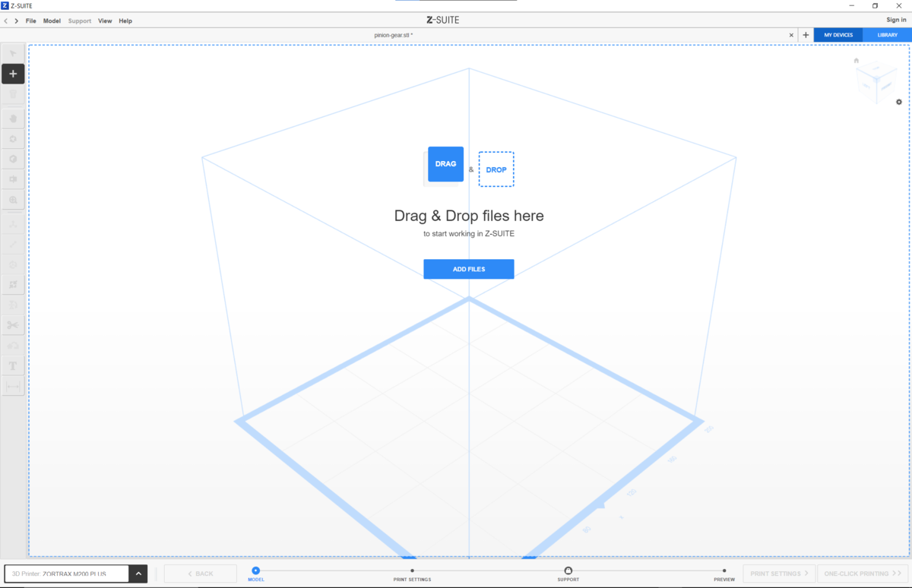The width and height of the screenshot is (912, 588).
Task: Open the View menu
Action: (105, 21)
